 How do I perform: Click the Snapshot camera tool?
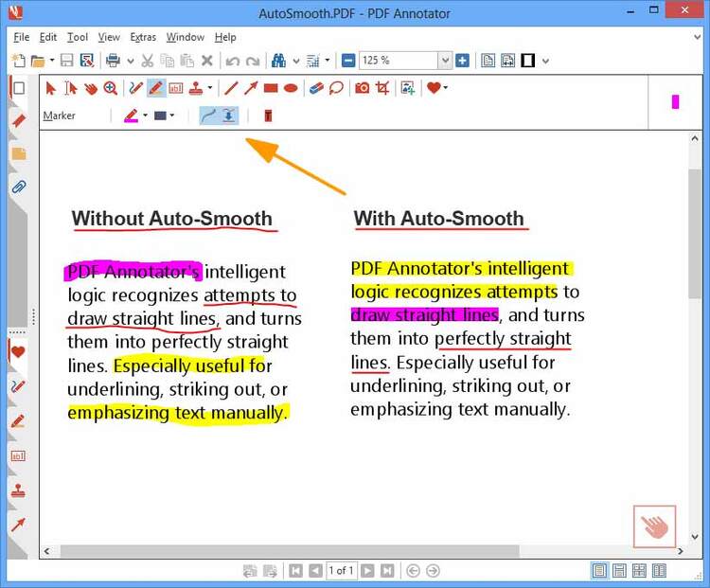pos(362,88)
